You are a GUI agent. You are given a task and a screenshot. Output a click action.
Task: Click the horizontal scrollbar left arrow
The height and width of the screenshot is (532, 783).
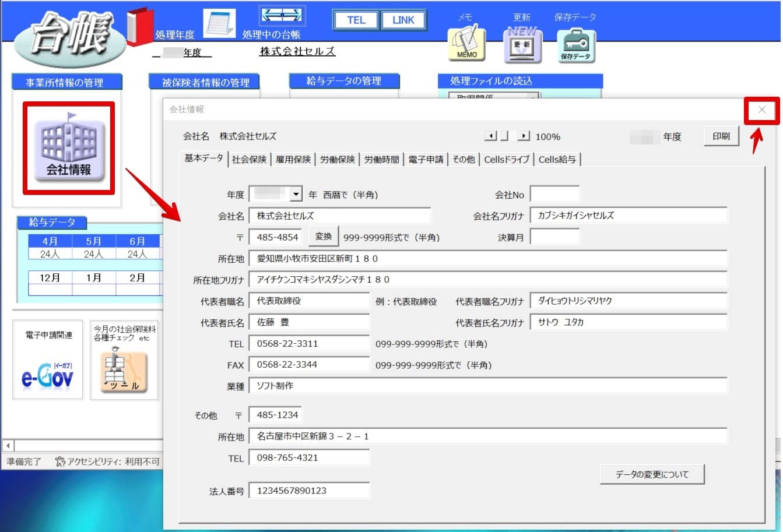click(x=8, y=446)
